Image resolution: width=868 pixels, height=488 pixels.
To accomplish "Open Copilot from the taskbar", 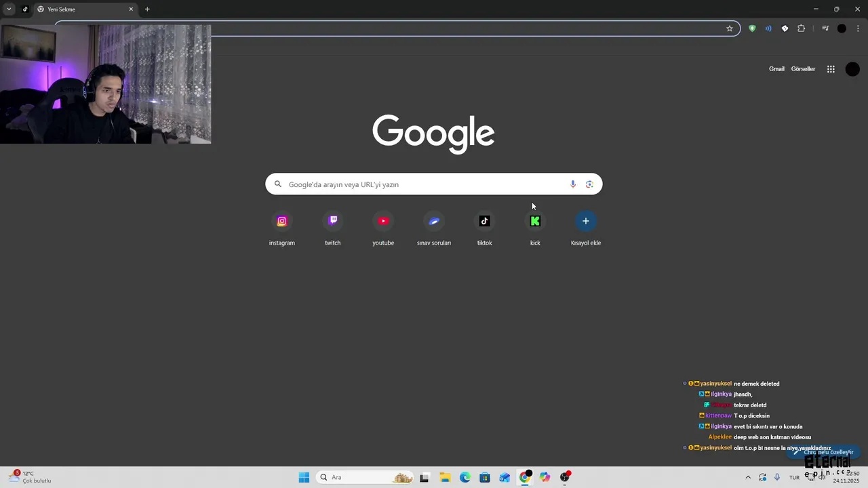I will pos(545,477).
